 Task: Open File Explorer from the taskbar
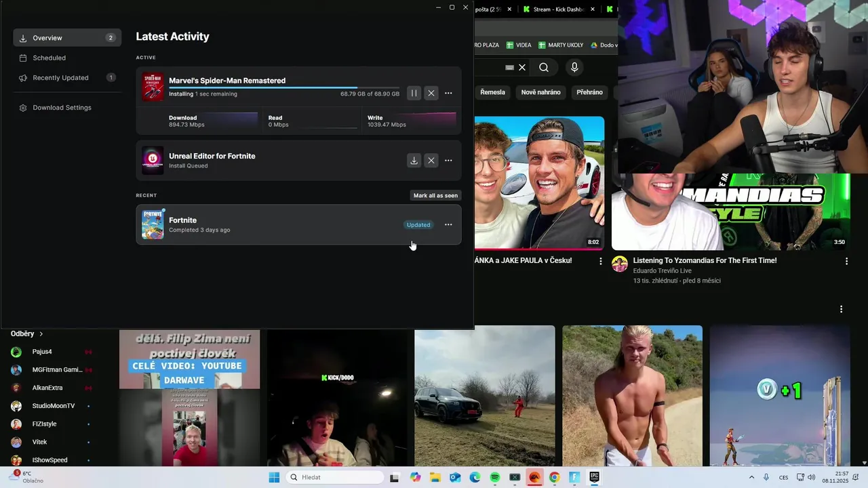[x=435, y=477]
